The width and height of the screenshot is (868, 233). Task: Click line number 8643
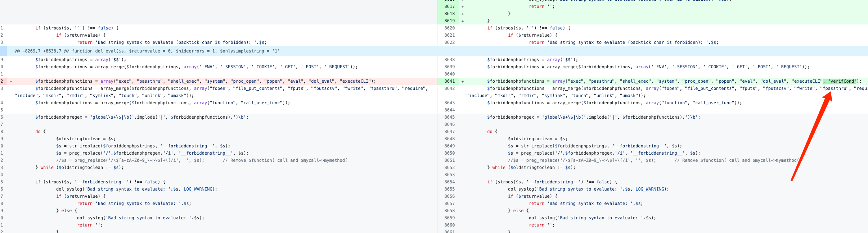point(449,103)
